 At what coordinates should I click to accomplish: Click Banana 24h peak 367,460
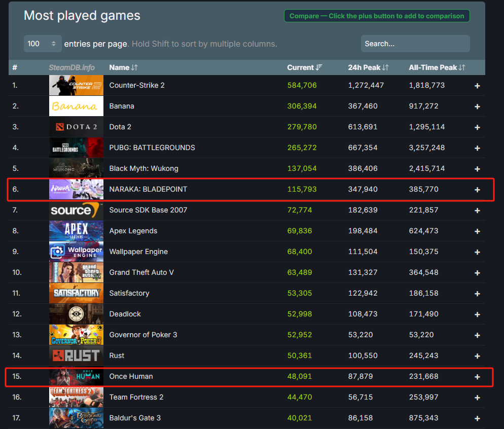(363, 106)
